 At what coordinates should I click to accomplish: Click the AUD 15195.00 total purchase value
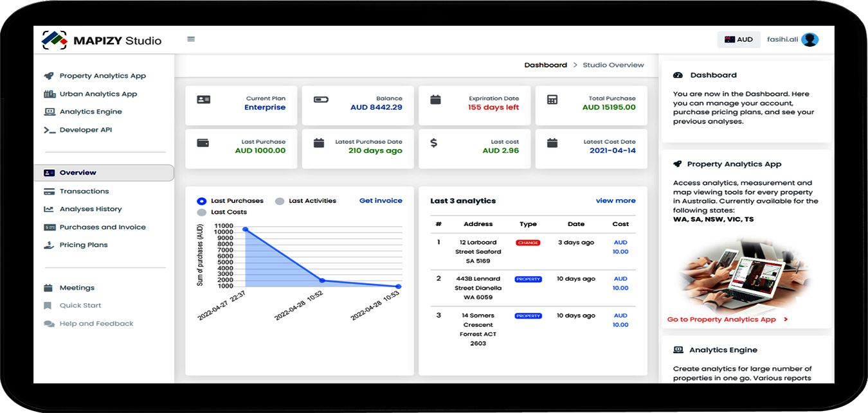(609, 107)
